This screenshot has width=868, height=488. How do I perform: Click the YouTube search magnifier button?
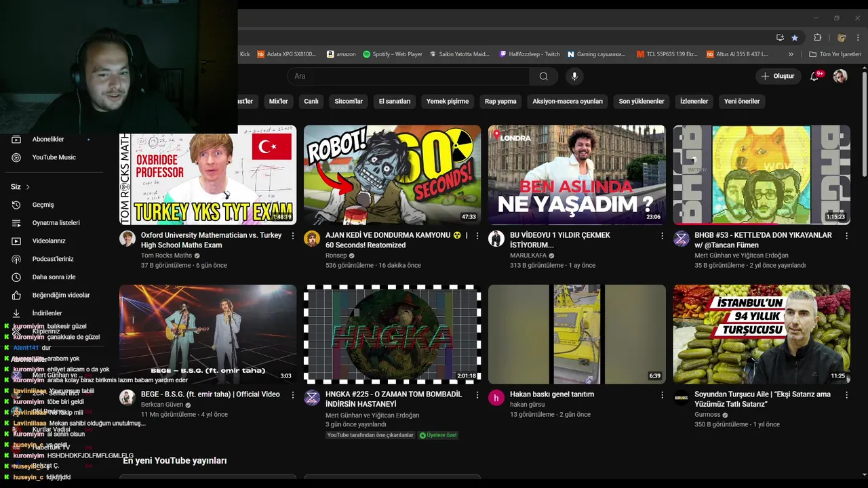pyautogui.click(x=544, y=77)
